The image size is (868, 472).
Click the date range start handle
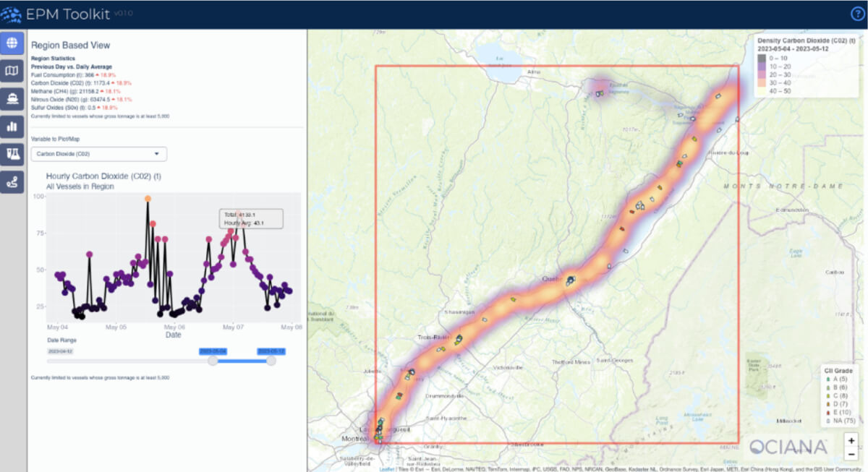213,361
